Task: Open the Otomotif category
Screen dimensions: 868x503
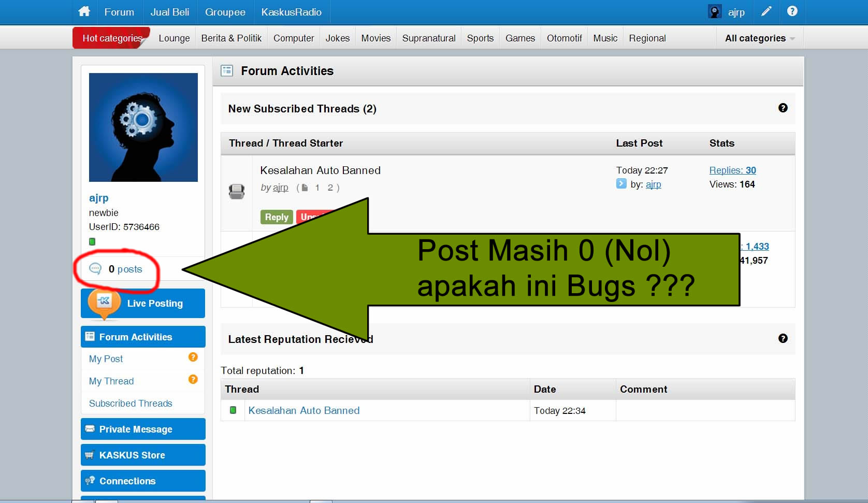Action: click(x=565, y=38)
